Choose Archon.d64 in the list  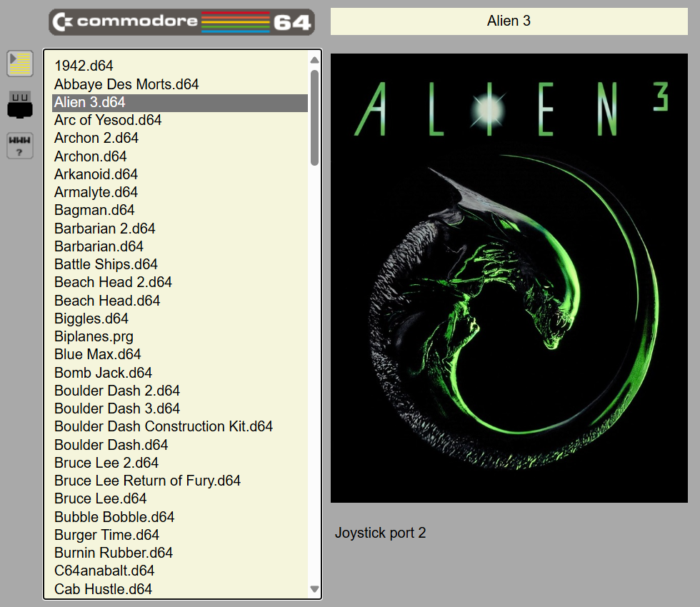180,156
